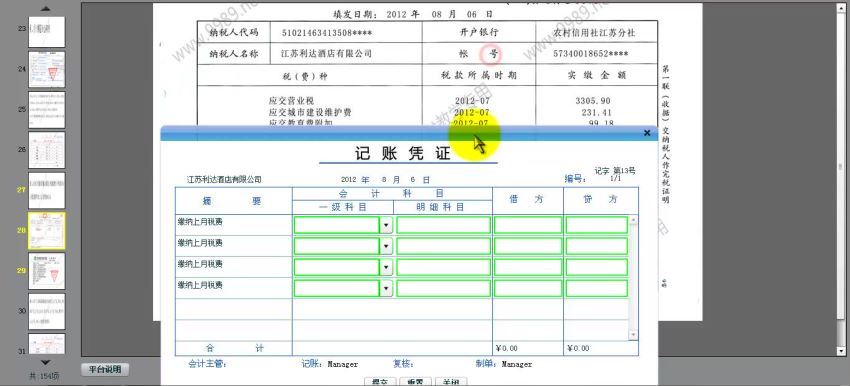Click the 提交 submit button

(381, 382)
